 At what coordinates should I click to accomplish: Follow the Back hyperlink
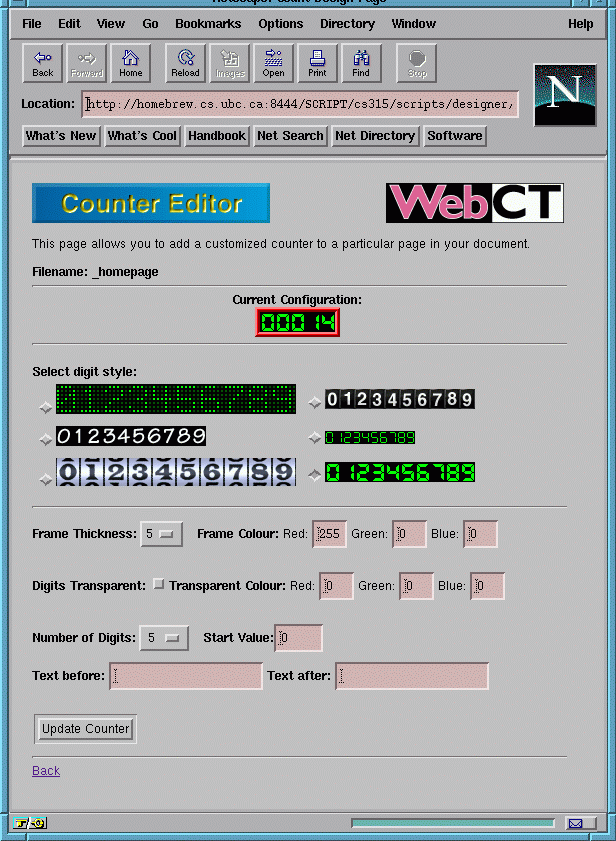tap(46, 771)
